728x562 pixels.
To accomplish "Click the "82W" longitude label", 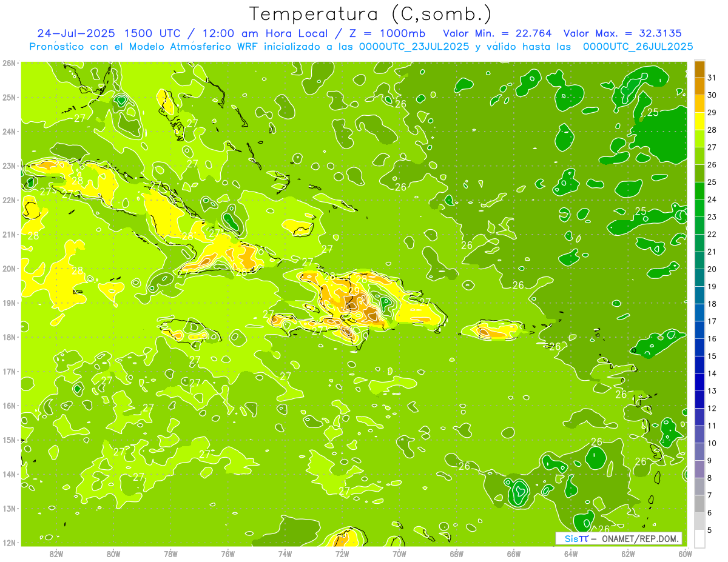I will [56, 554].
